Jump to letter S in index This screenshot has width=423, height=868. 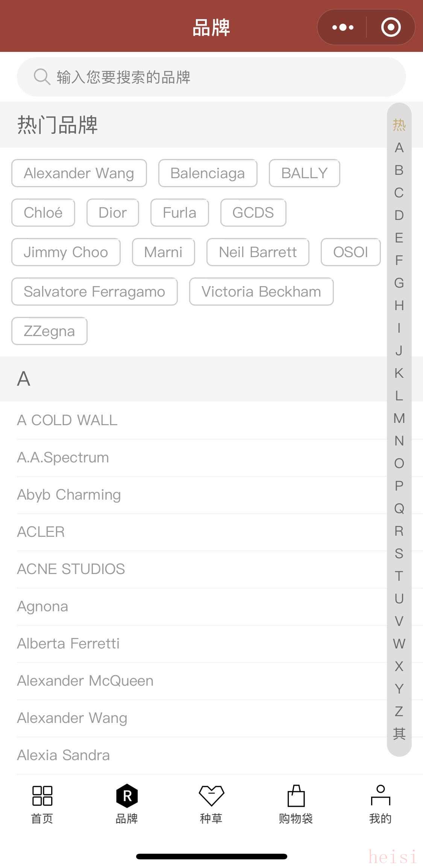(x=399, y=553)
